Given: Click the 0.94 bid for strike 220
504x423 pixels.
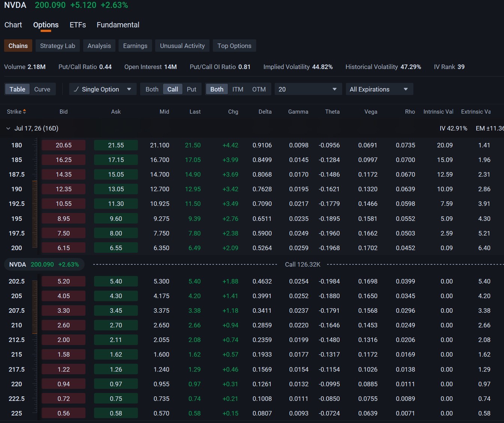Looking at the screenshot, I should pyautogui.click(x=64, y=384).
